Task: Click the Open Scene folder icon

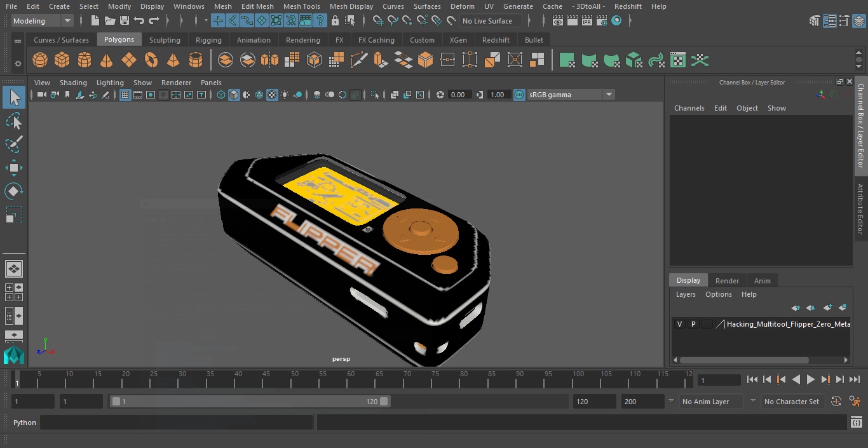Action: (x=110, y=21)
